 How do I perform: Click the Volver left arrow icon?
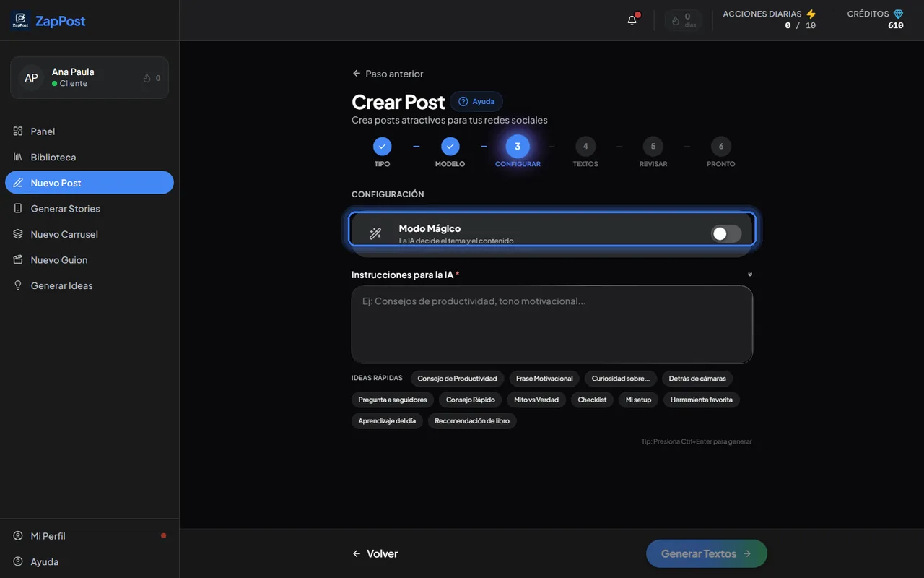pyautogui.click(x=357, y=553)
